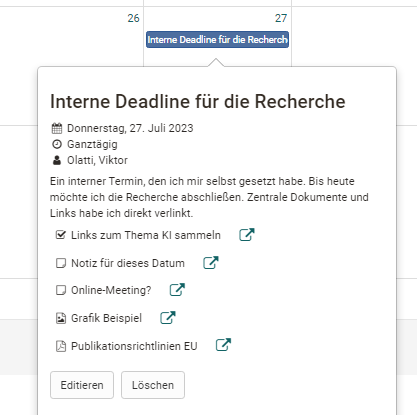Click the image file icon before Grafik Beispiel
This screenshot has width=417, height=415.
[61, 318]
